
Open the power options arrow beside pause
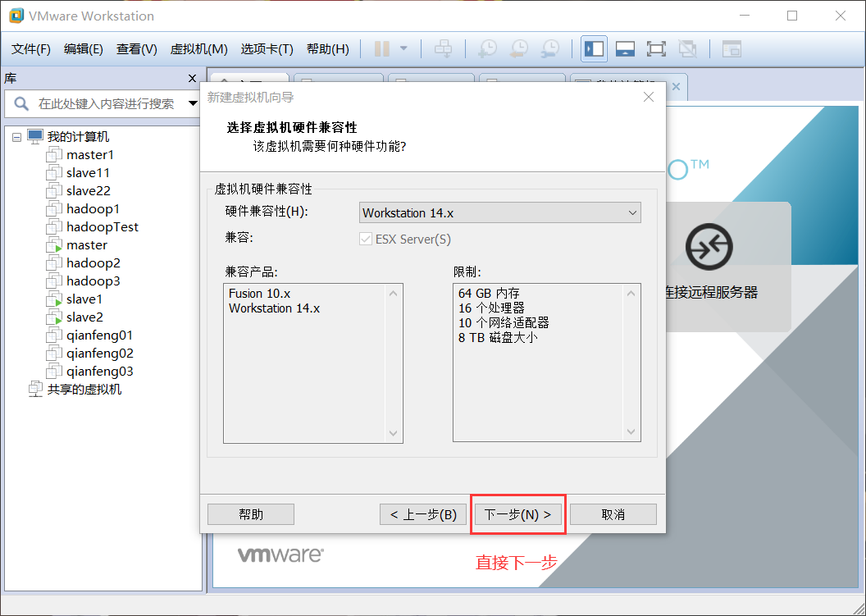click(x=403, y=49)
